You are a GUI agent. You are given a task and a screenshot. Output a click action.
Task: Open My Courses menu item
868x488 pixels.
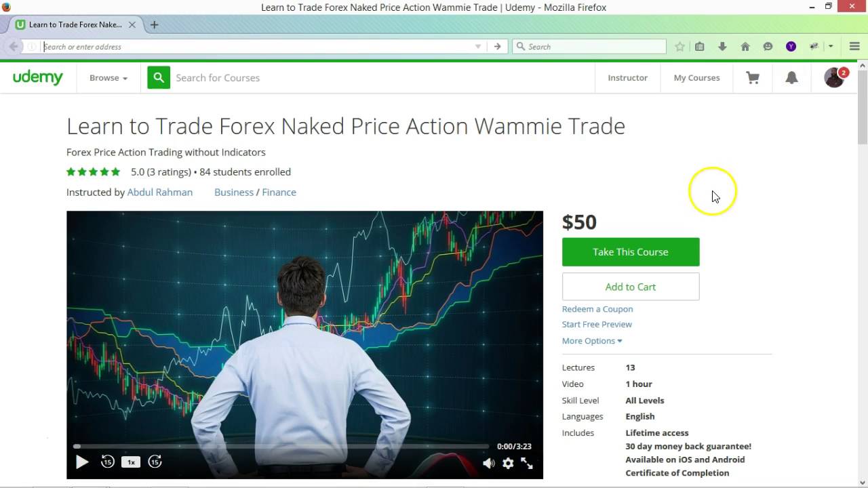(696, 78)
